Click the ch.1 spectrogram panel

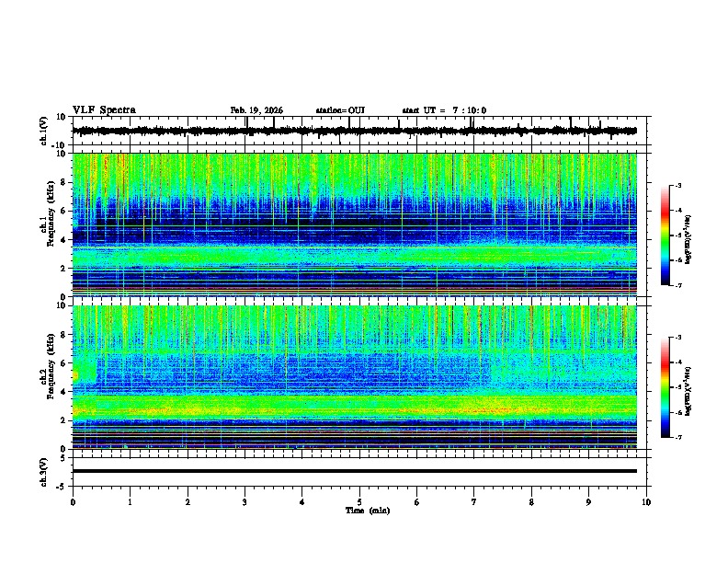click(354, 224)
